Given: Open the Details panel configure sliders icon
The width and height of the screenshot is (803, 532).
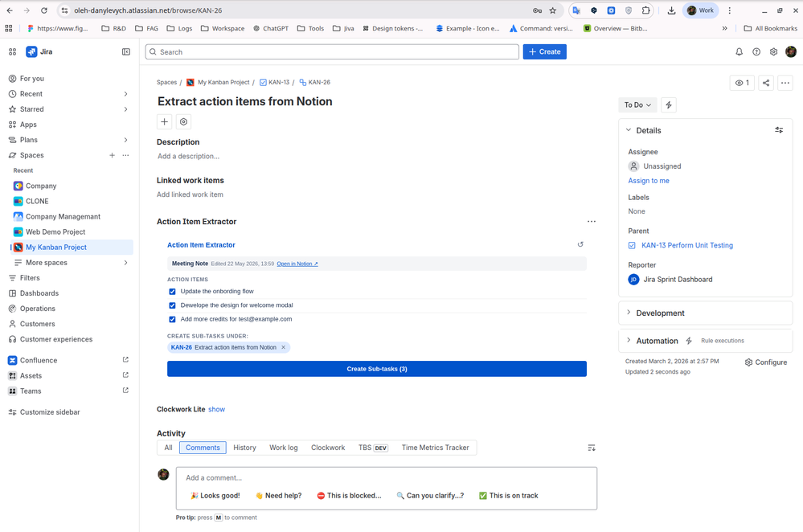Looking at the screenshot, I should point(779,130).
